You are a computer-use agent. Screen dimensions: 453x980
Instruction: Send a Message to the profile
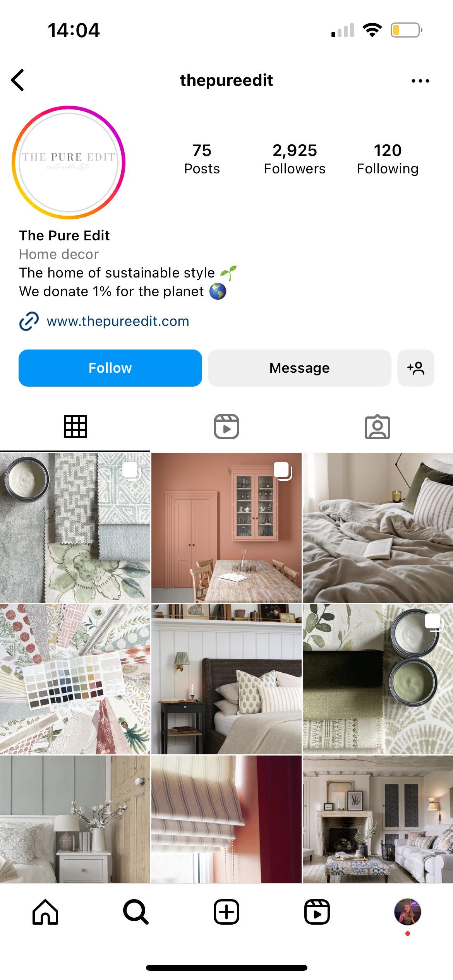(x=300, y=368)
